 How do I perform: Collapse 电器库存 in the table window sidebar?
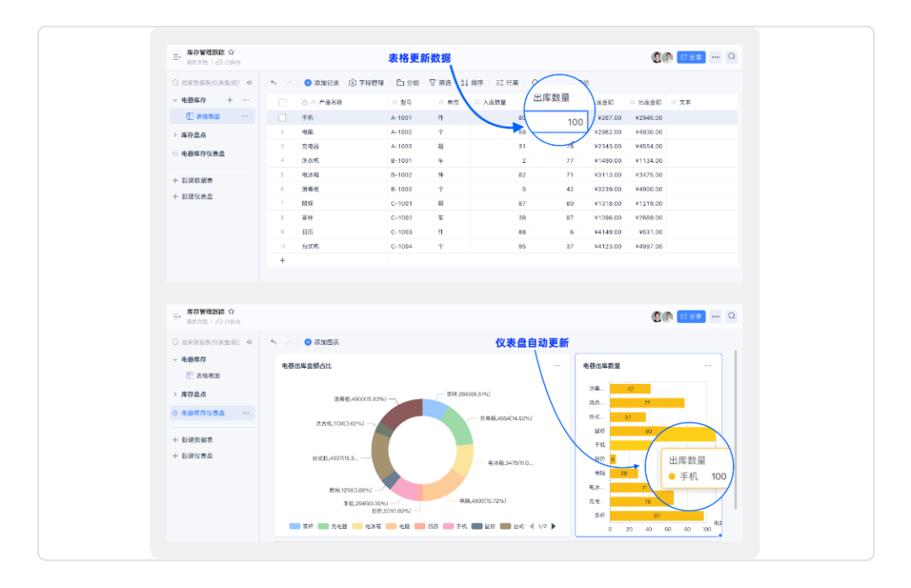pos(175,100)
